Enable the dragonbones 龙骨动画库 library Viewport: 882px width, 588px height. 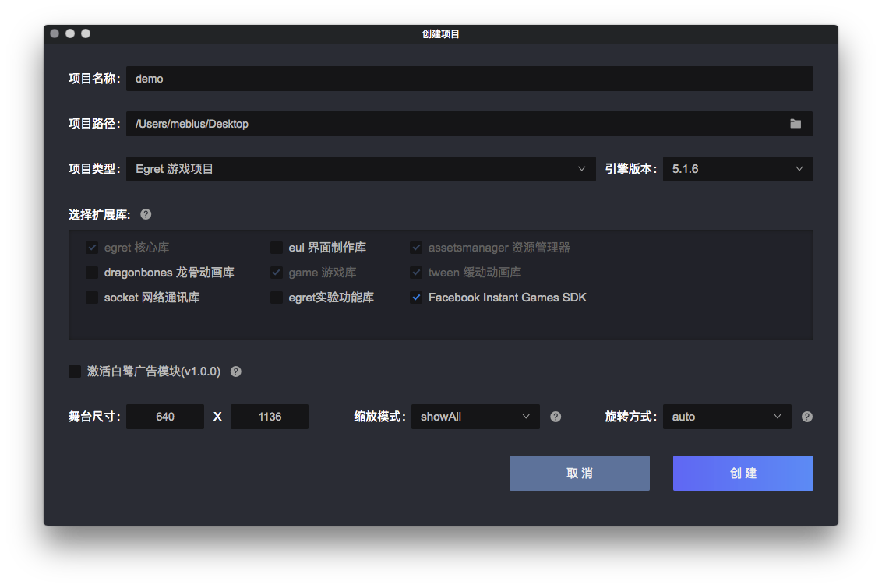coord(91,273)
